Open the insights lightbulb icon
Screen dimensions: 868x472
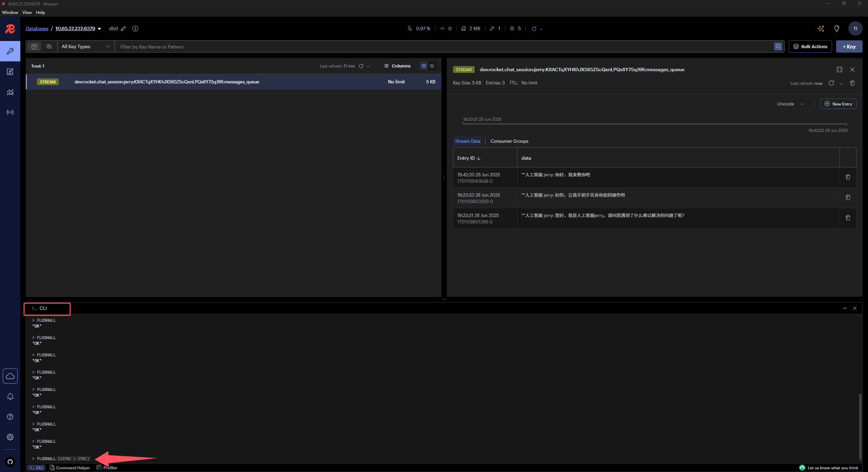pos(837,29)
